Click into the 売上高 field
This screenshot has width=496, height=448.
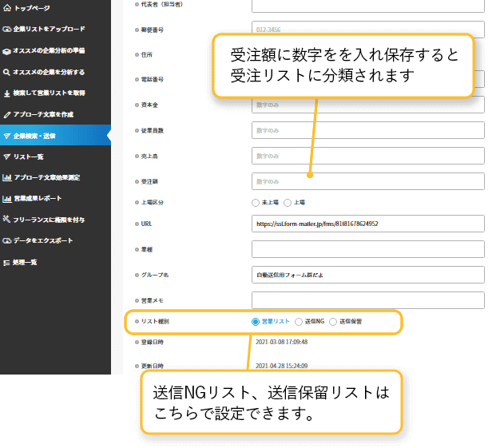(x=368, y=156)
